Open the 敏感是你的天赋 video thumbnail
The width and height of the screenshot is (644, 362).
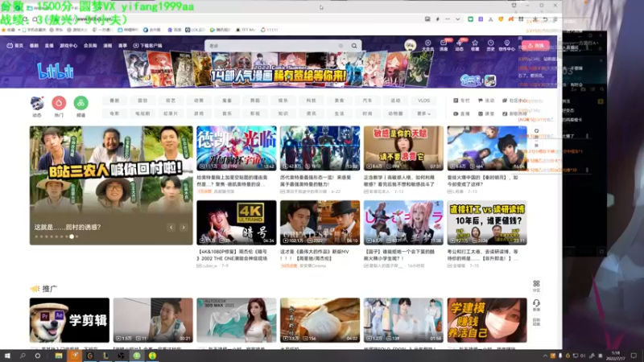403,148
